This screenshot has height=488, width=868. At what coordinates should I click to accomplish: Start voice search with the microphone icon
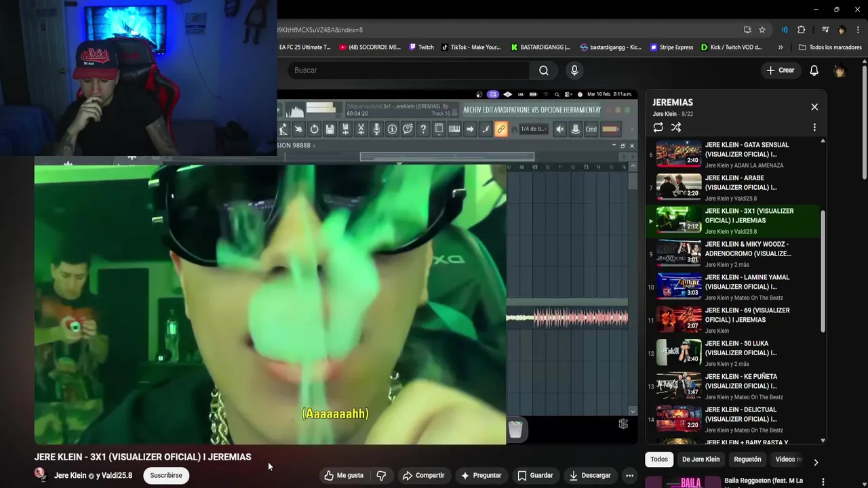coord(574,70)
